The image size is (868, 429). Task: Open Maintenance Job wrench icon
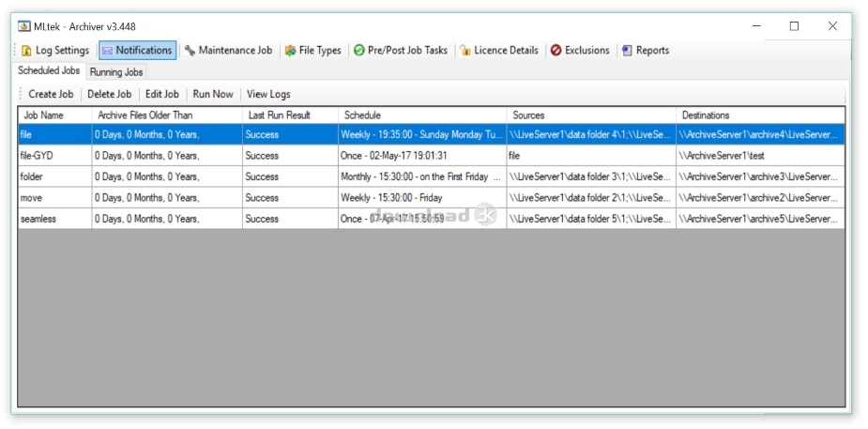[190, 51]
